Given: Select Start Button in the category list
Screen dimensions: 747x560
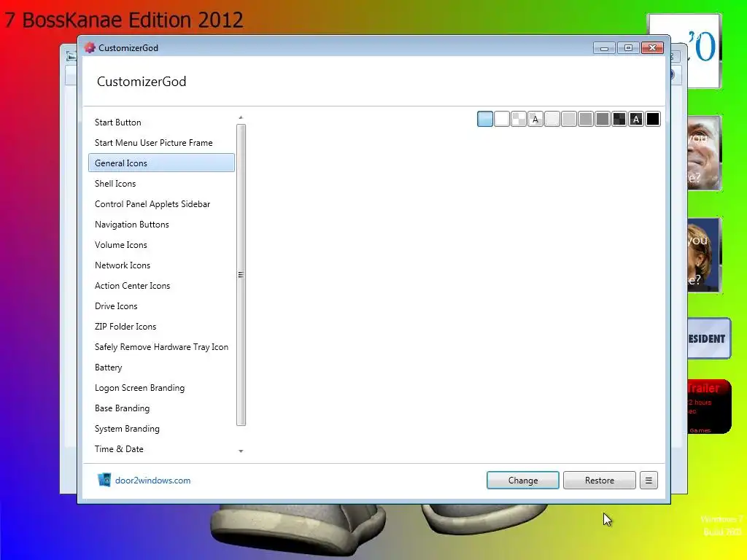Looking at the screenshot, I should pyautogui.click(x=161, y=122).
